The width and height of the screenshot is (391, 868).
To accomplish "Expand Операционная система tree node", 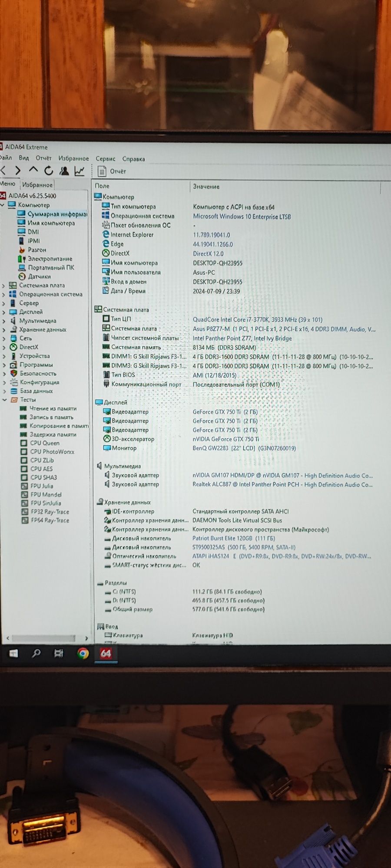I will click(x=3, y=294).
